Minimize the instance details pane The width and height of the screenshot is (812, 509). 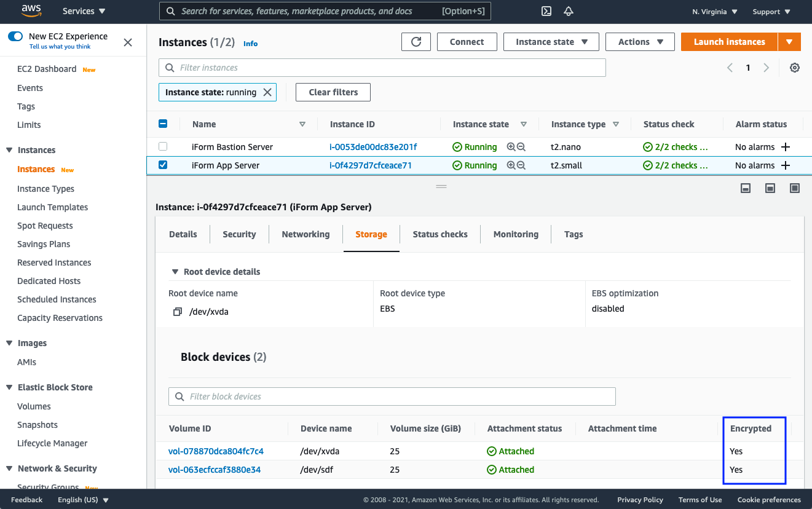coord(746,188)
